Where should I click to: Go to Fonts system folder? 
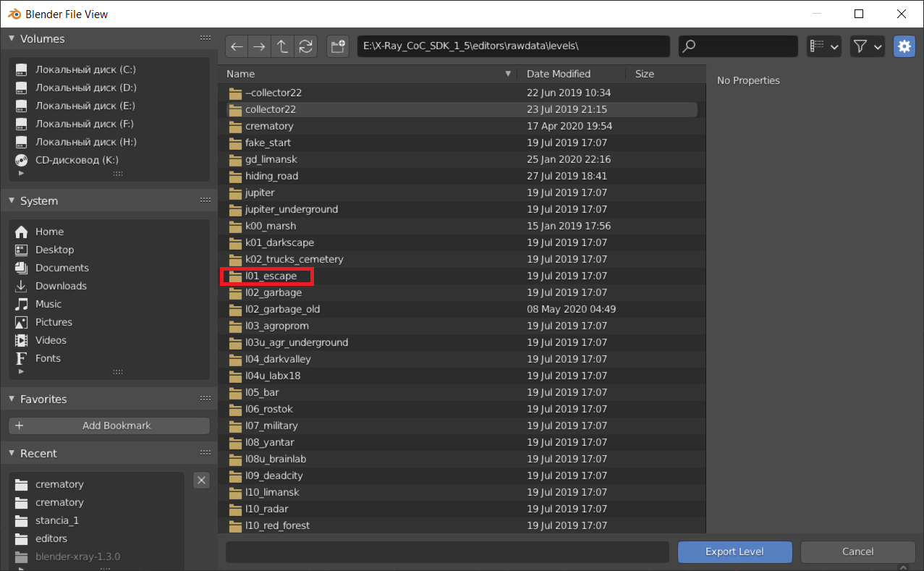pyautogui.click(x=109, y=358)
